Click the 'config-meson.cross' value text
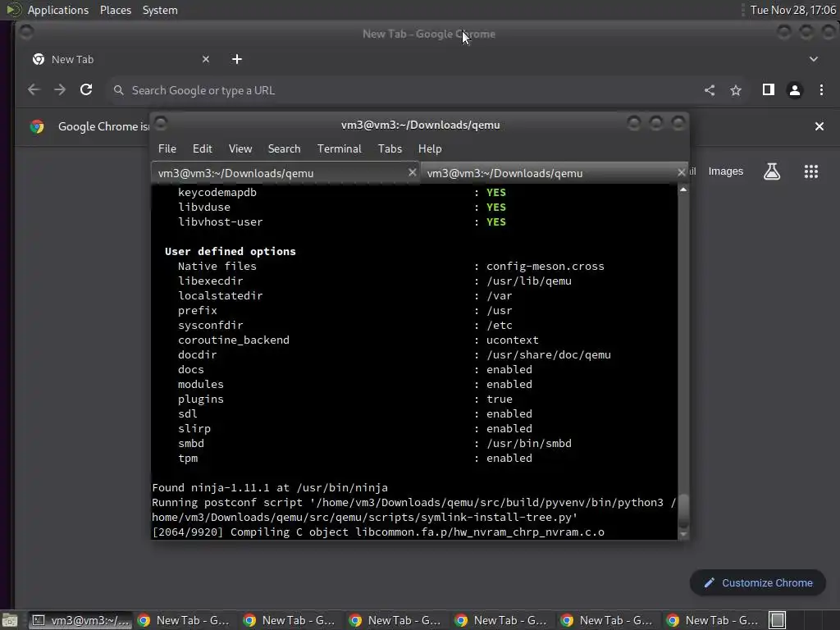The width and height of the screenshot is (840, 630). tap(545, 267)
